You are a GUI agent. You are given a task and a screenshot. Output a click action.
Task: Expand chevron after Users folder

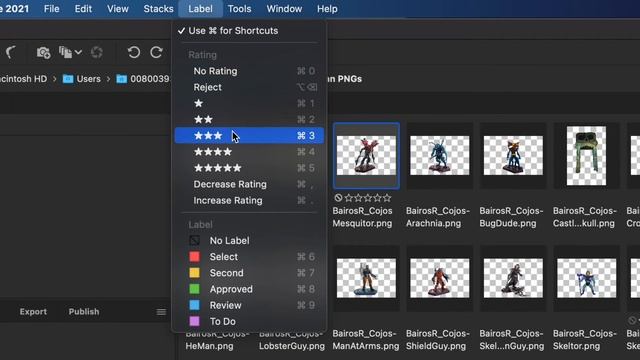[x=109, y=79]
